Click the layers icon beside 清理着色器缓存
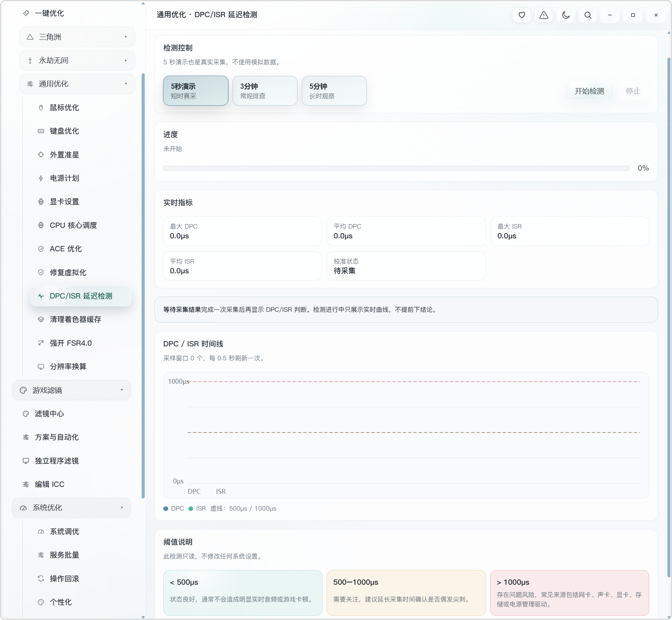 point(41,319)
